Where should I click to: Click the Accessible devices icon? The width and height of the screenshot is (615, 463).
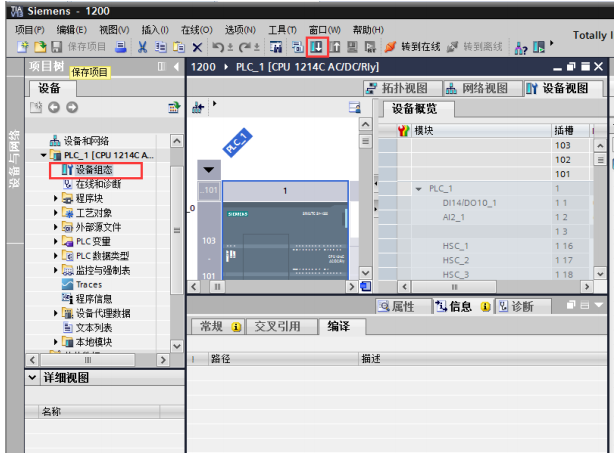tap(521, 47)
